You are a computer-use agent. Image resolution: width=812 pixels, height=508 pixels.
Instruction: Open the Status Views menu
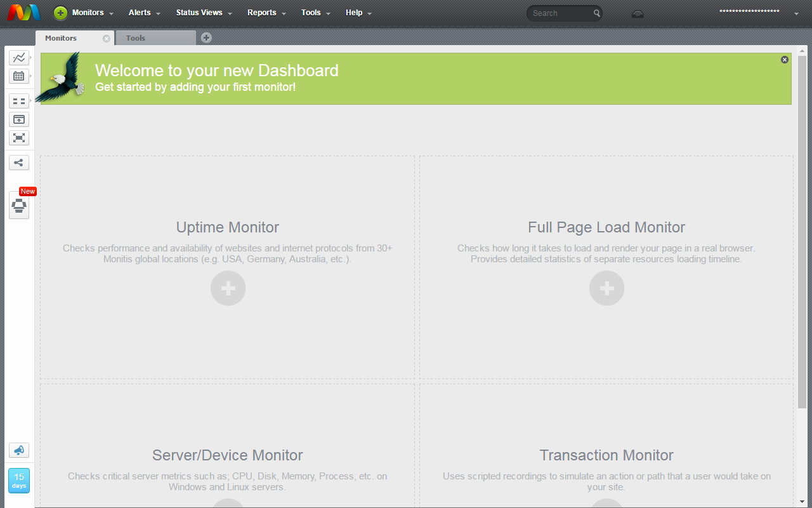204,13
